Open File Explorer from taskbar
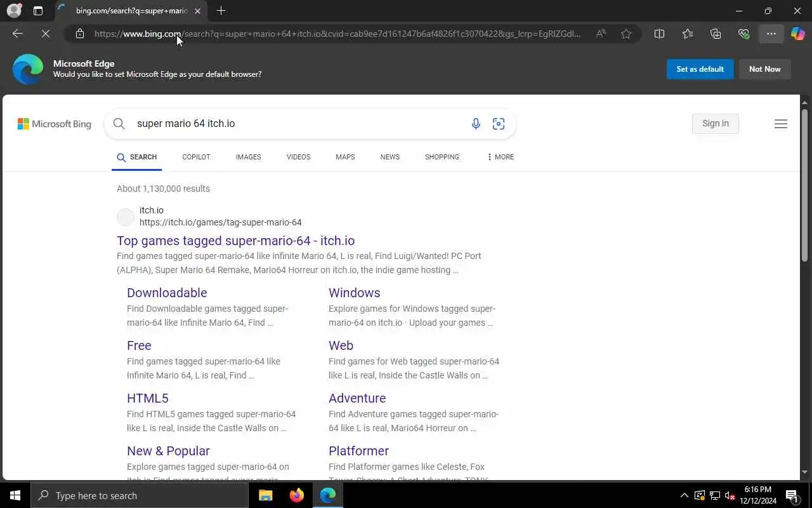Screen dimensions: 812x508 point(266,495)
